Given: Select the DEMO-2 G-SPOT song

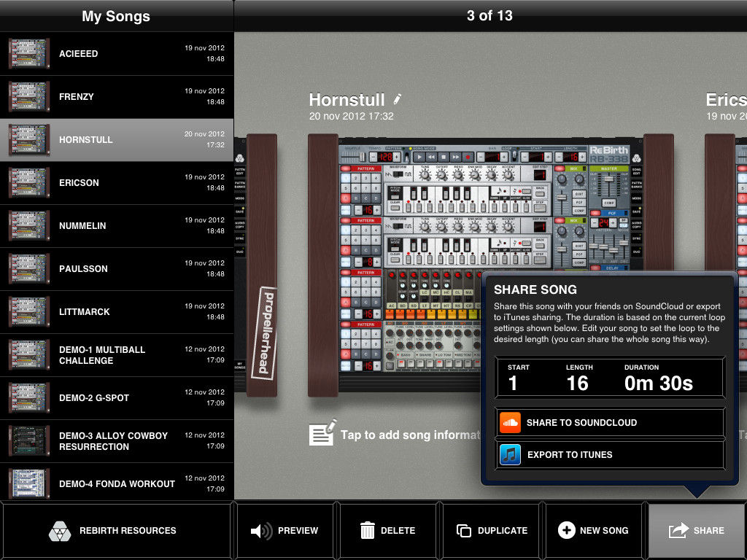Looking at the screenshot, I should click(117, 398).
